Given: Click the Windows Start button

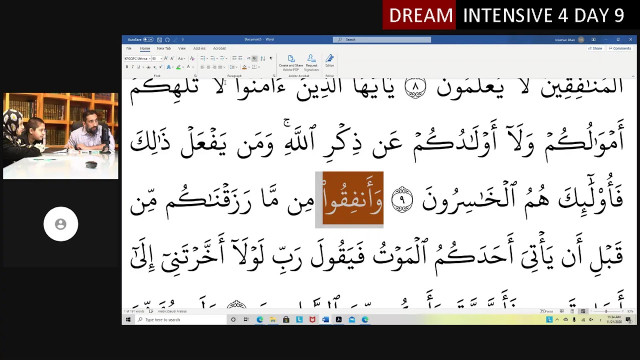Looking at the screenshot, I should tap(128, 320).
